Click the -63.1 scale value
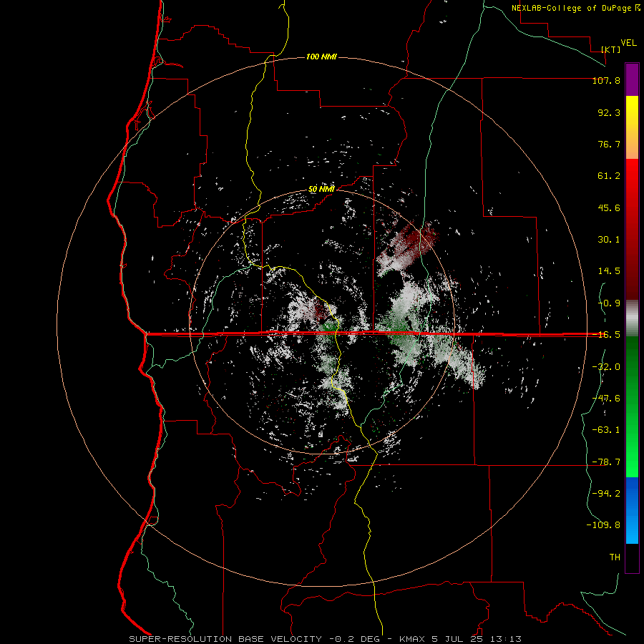The width and height of the screenshot is (644, 644). pyautogui.click(x=606, y=430)
